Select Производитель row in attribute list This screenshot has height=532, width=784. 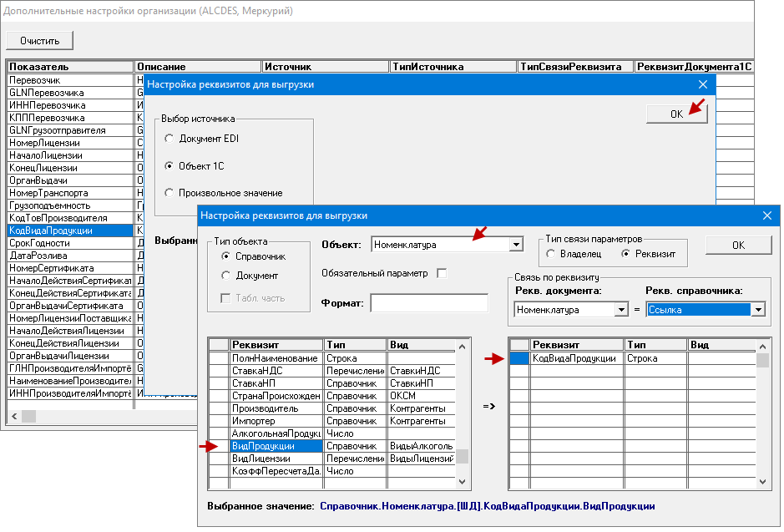pyautogui.click(x=332, y=408)
